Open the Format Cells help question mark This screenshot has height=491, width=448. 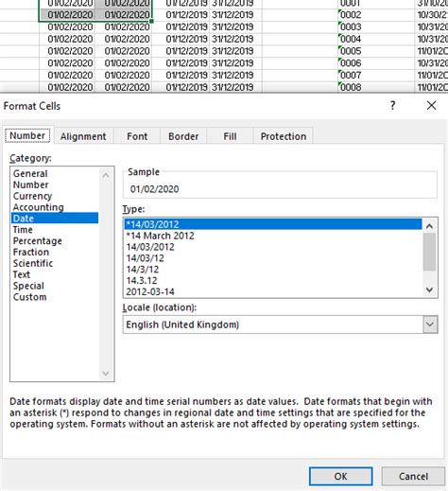(392, 105)
